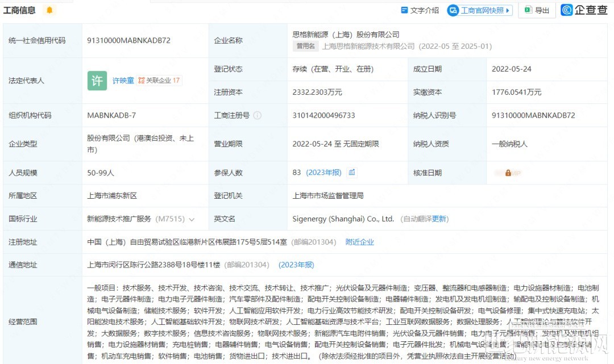
Task: Click region 上海市浦东新区
Action: (112, 195)
